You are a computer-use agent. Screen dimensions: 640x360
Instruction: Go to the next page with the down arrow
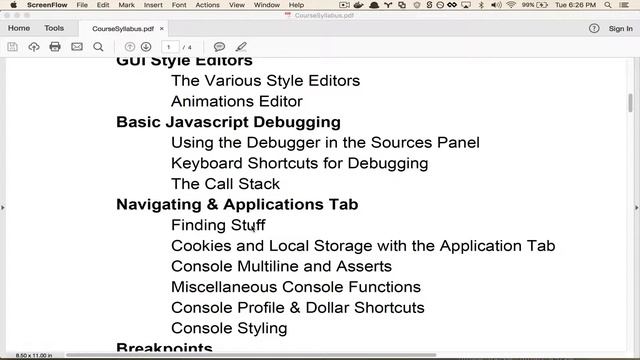(146, 47)
